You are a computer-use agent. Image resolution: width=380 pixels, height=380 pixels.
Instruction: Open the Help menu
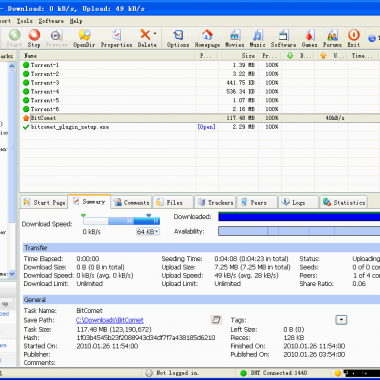tap(76, 21)
